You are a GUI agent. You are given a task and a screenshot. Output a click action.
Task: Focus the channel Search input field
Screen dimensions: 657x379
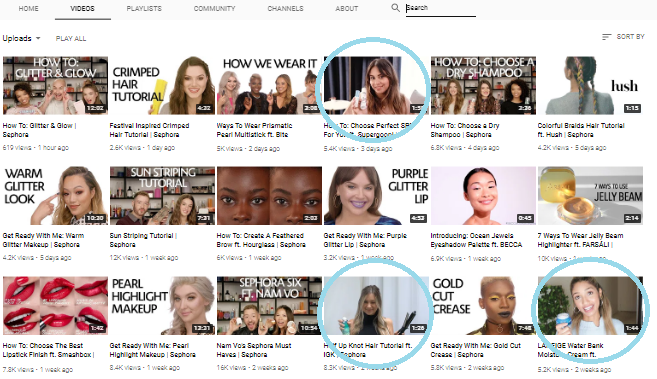point(440,8)
